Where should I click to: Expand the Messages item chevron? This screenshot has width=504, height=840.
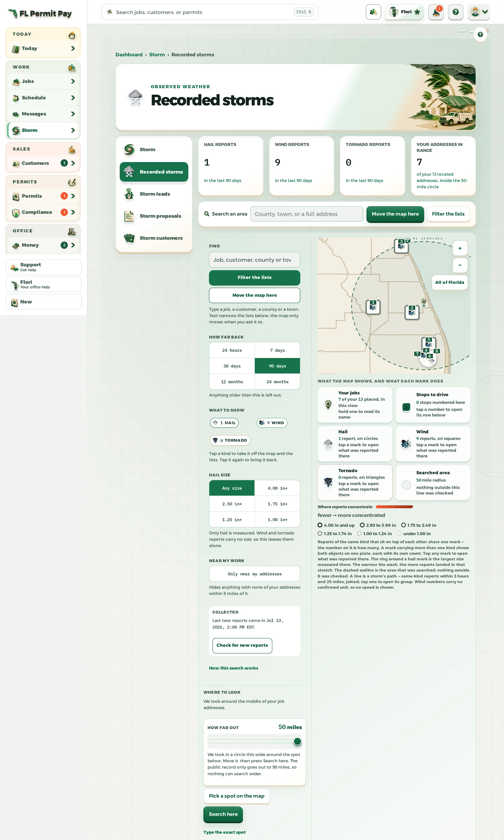tap(73, 114)
